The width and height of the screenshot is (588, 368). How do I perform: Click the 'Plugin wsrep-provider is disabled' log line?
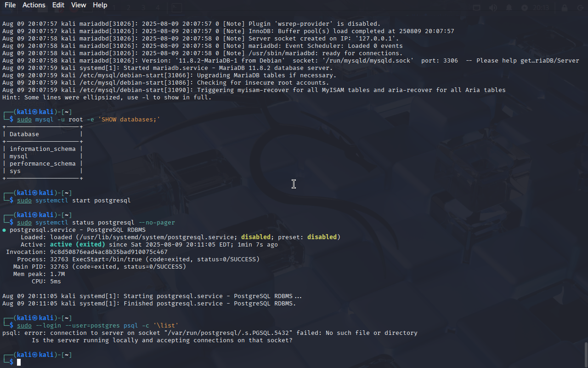[192, 24]
